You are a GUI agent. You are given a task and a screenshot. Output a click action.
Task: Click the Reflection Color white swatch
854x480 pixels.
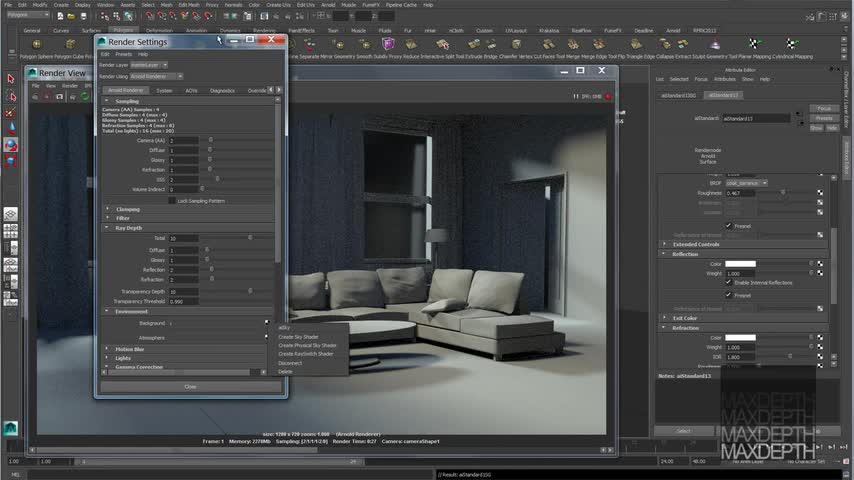click(740, 264)
